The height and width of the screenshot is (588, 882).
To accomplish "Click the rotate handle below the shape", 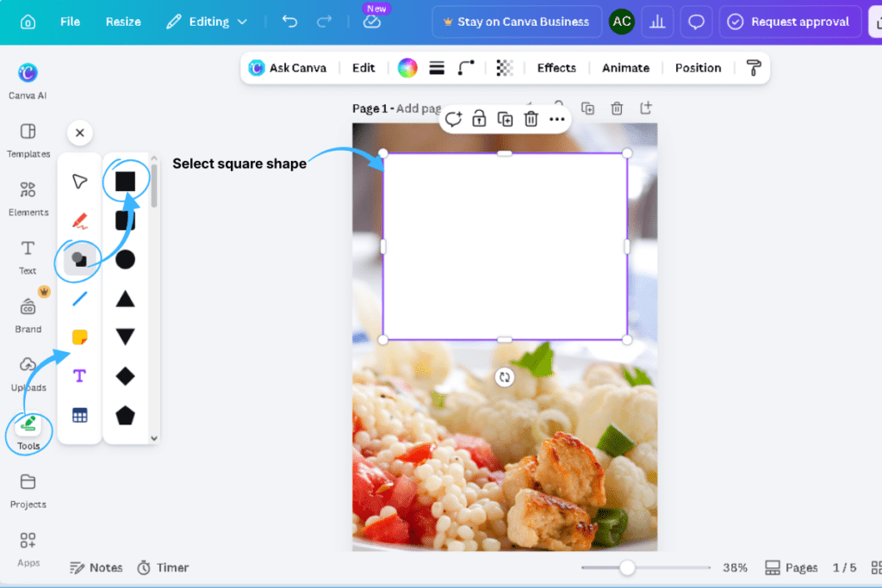I will pyautogui.click(x=505, y=377).
